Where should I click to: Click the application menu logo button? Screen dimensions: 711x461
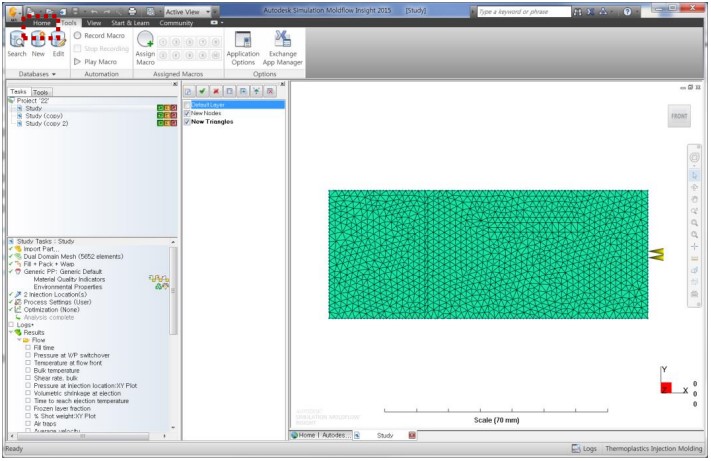(x=15, y=12)
